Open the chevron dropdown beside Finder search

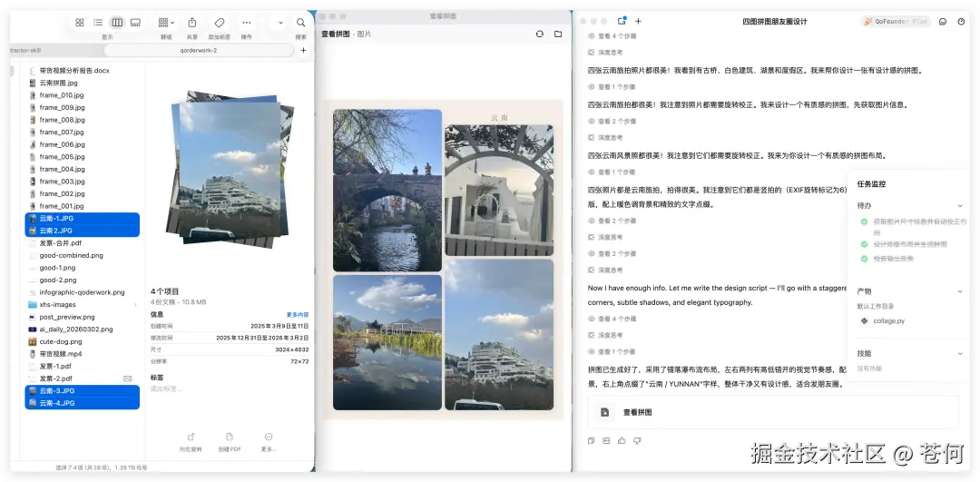pyautogui.click(x=280, y=23)
